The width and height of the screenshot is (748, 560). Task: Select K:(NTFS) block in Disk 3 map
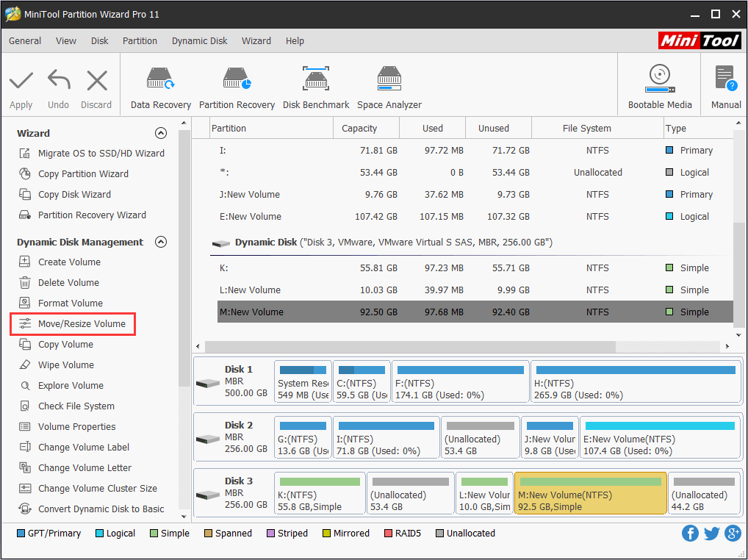[320, 493]
